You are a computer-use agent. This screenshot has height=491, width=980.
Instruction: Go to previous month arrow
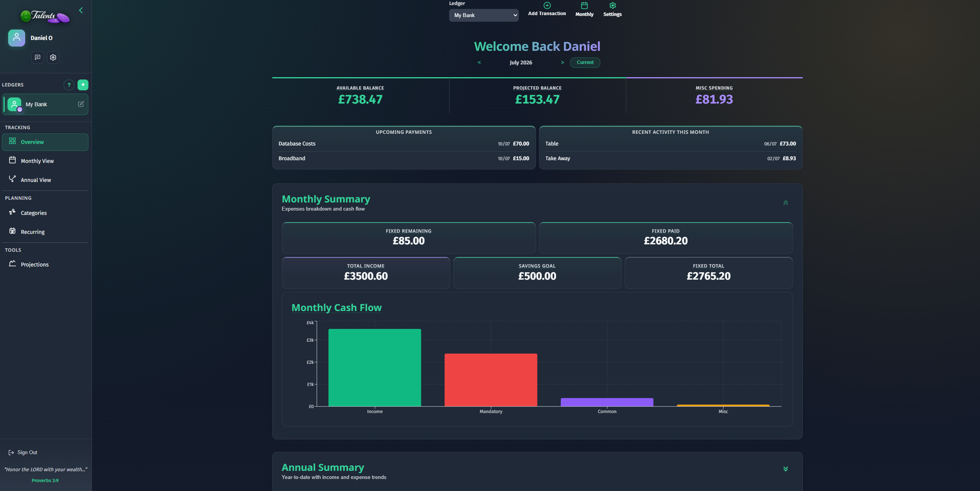coord(479,62)
